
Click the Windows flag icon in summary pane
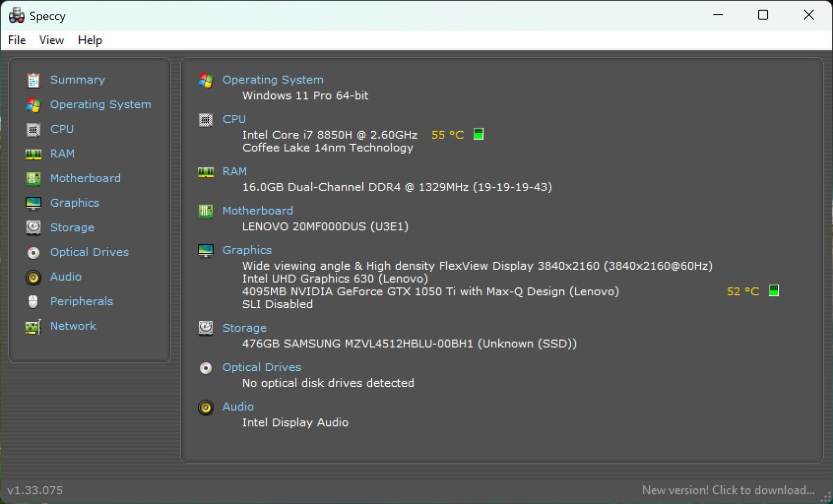point(206,80)
